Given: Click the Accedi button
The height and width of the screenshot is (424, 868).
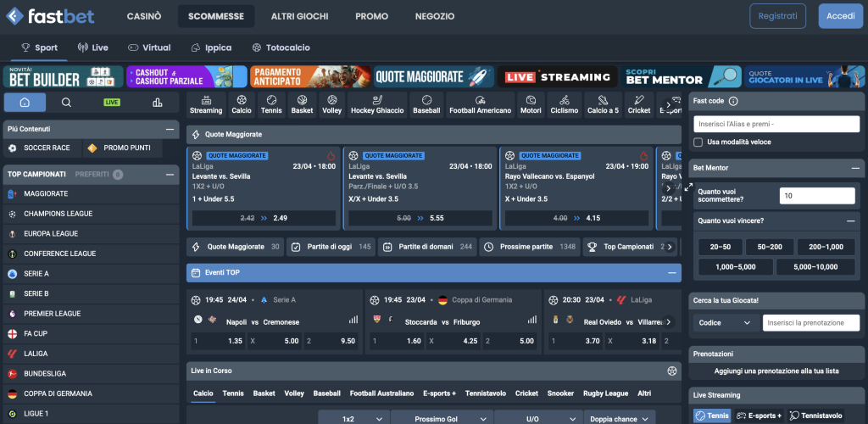Looking at the screenshot, I should coord(840,16).
